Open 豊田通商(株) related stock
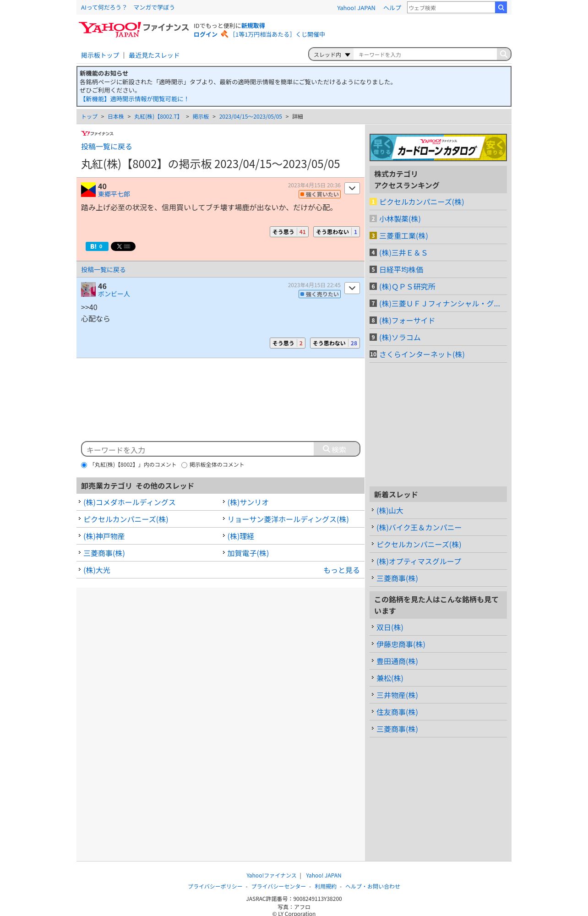 click(397, 661)
